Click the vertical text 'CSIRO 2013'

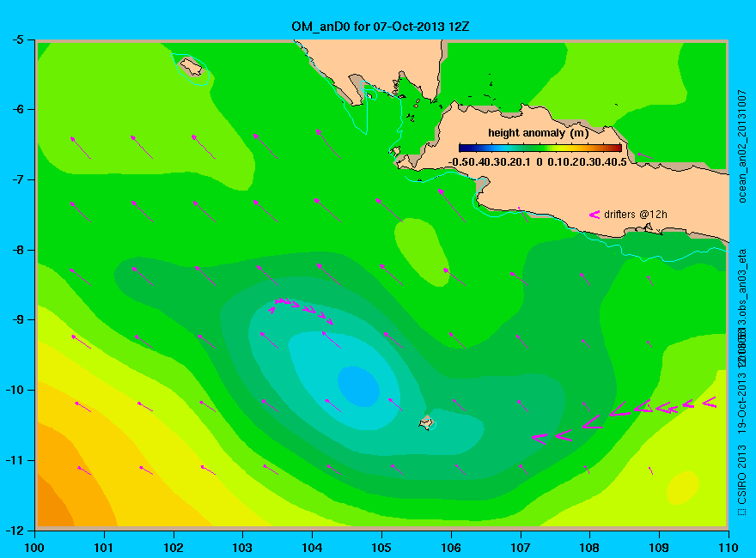pos(742,474)
